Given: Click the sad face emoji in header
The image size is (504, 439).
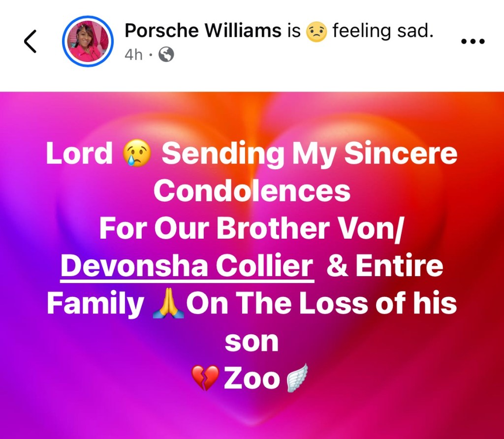Looking at the screenshot, I should 316,31.
